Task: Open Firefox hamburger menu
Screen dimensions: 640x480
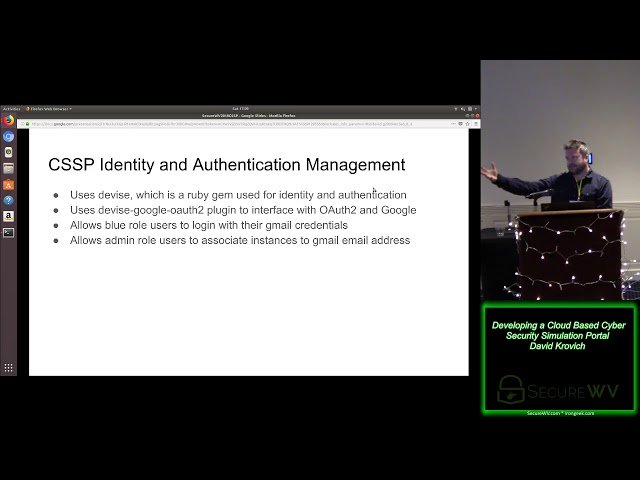Action: click(476, 124)
